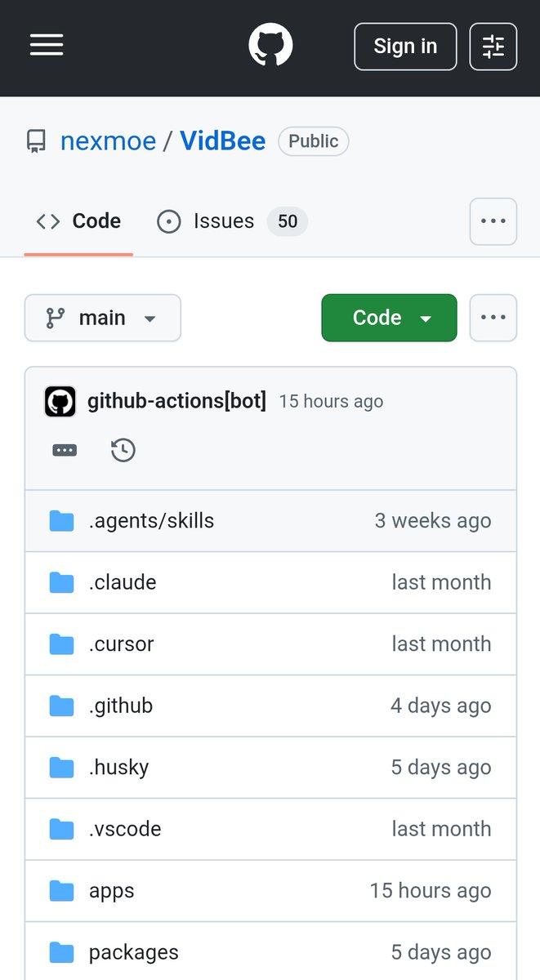Image resolution: width=540 pixels, height=980 pixels.
Task: Open commit history clock icon
Action: pyautogui.click(x=123, y=450)
